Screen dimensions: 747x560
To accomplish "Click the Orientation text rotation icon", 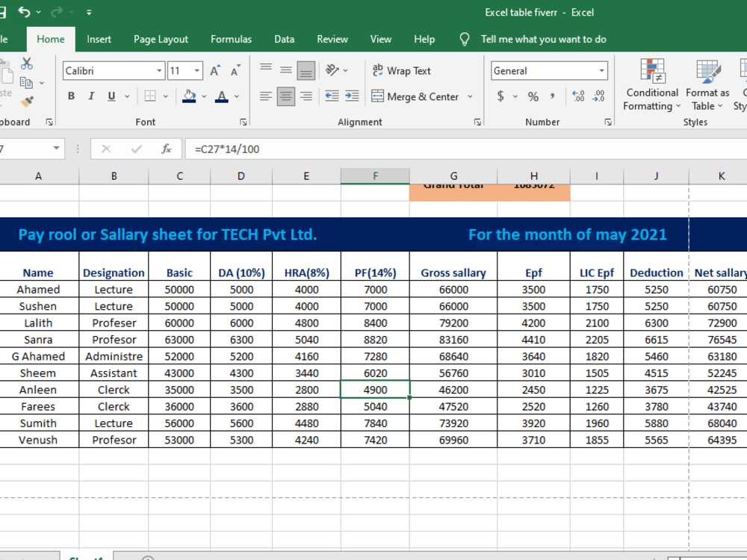I will (332, 70).
